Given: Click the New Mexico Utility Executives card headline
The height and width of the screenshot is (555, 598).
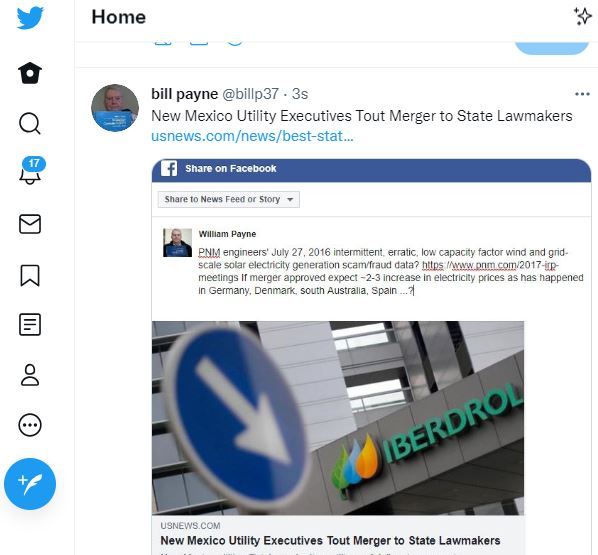Looking at the screenshot, I should tap(330, 541).
